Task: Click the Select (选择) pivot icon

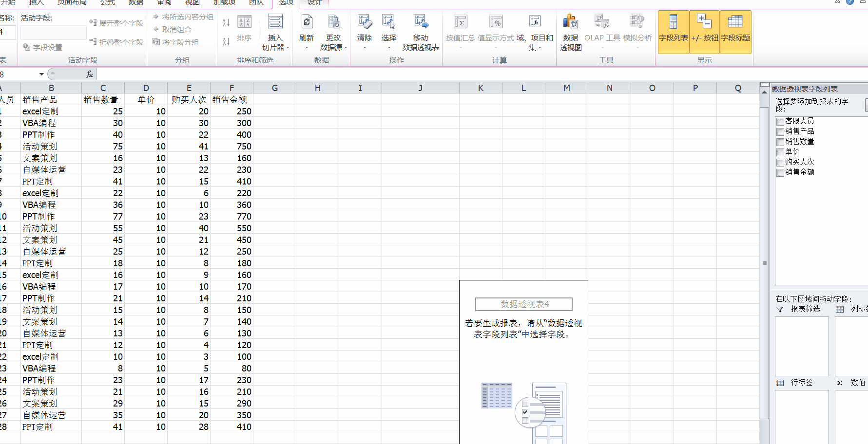Action: tap(388, 22)
